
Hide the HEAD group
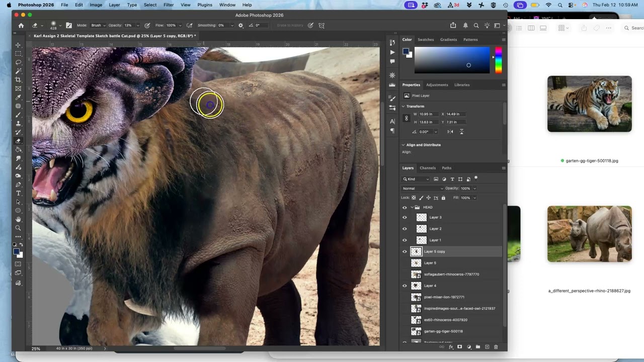coord(405,207)
